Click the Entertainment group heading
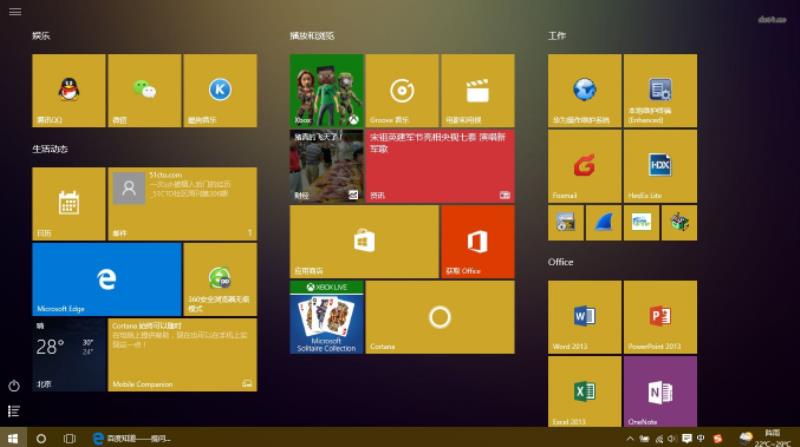Image resolution: width=800 pixels, height=447 pixels. [41, 36]
